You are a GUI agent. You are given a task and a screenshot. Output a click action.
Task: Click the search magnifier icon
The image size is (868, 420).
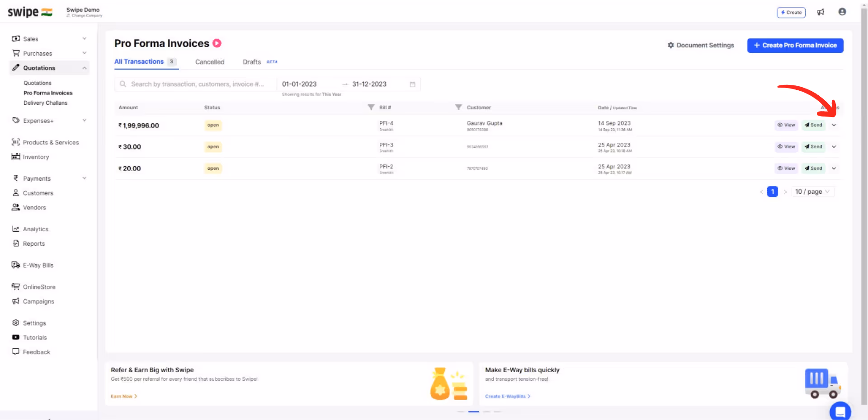(x=123, y=84)
